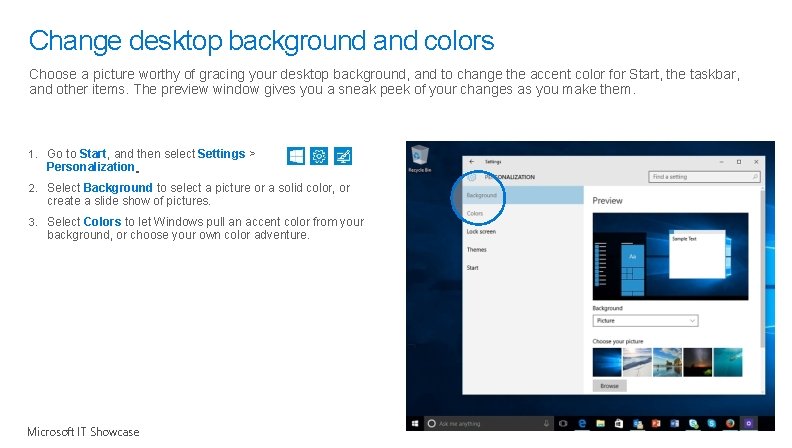Launch Microsoft Edge from the taskbar
The width and height of the screenshot is (792, 448).
(582, 424)
